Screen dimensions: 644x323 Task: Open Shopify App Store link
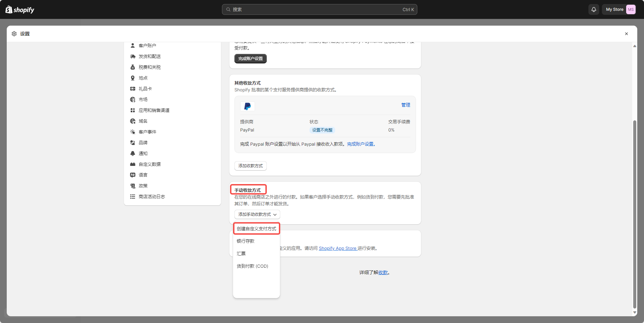coord(338,248)
